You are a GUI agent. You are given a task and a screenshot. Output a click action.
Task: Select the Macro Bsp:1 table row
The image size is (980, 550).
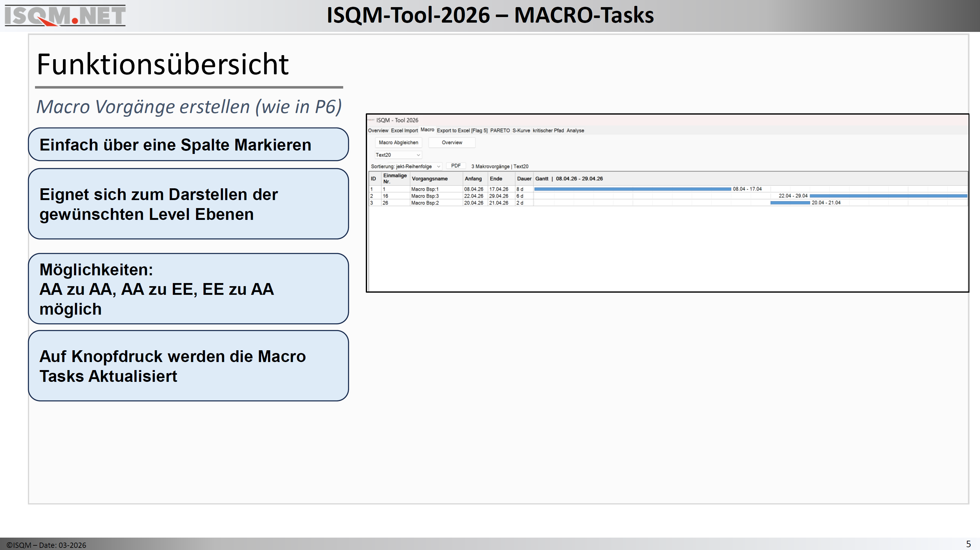[x=425, y=189]
